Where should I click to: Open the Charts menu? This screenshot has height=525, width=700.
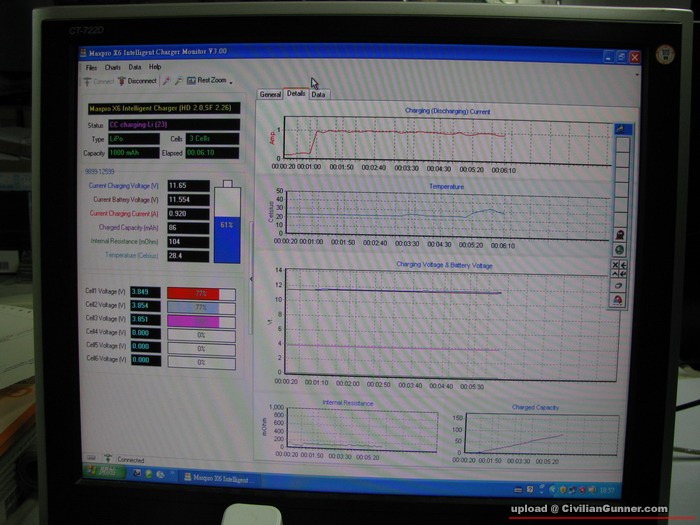(112, 67)
